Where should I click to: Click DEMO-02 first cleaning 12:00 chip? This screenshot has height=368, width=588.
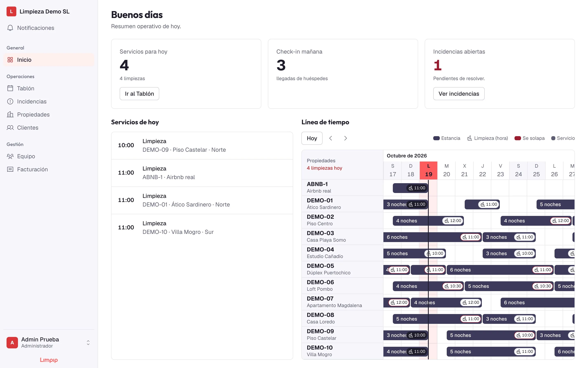[x=453, y=221]
